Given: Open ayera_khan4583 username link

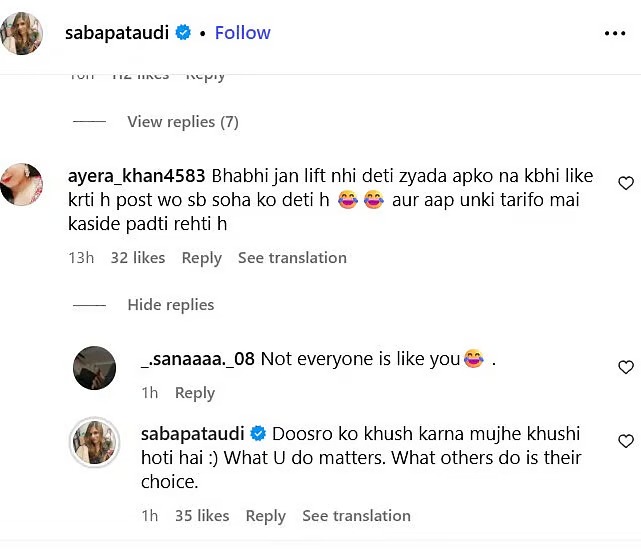Looking at the screenshot, I should [136, 176].
